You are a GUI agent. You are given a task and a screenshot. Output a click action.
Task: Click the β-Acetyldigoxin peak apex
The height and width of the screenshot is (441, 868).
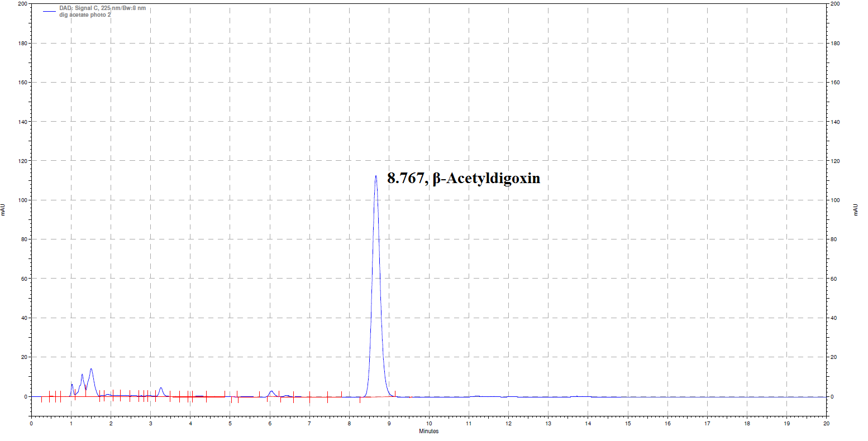click(x=375, y=176)
